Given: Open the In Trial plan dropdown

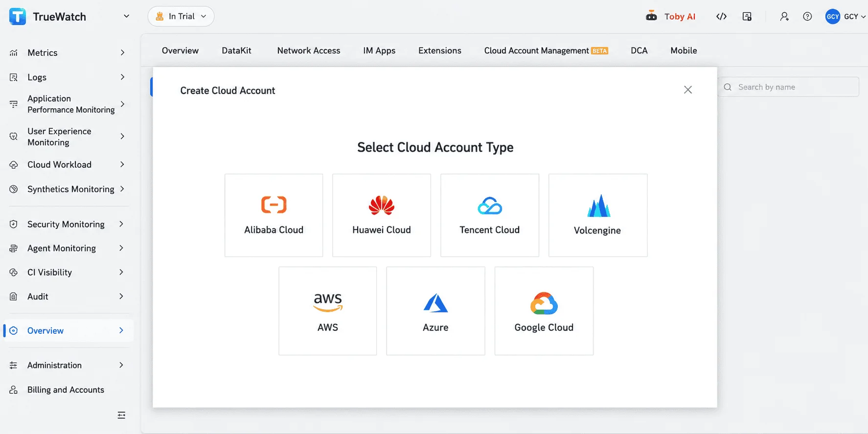Looking at the screenshot, I should [181, 17].
